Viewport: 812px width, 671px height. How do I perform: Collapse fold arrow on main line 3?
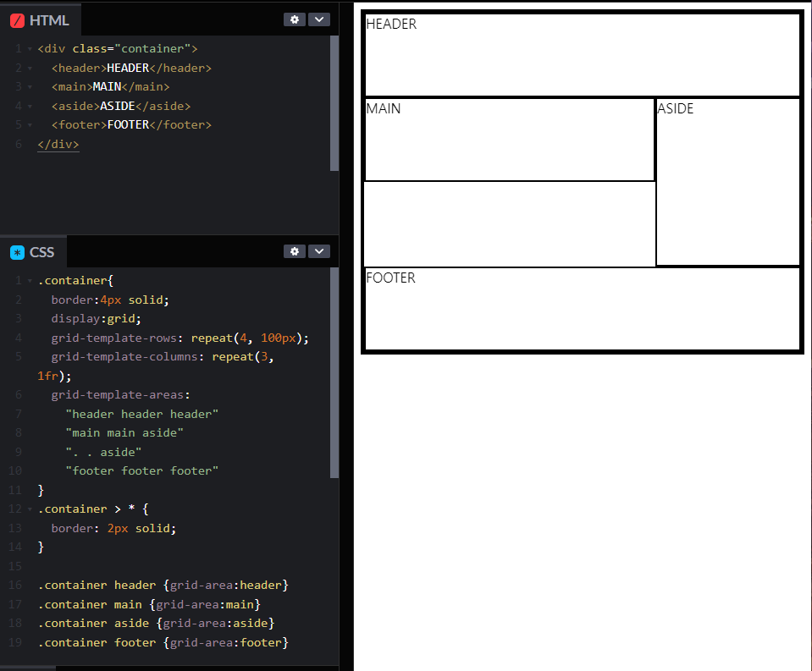(30, 87)
